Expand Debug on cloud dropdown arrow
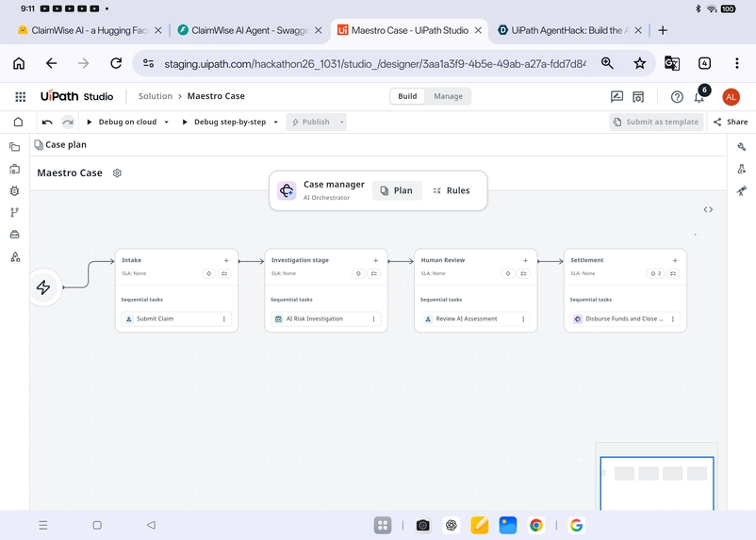Image resolution: width=756 pixels, height=540 pixels. [166, 123]
